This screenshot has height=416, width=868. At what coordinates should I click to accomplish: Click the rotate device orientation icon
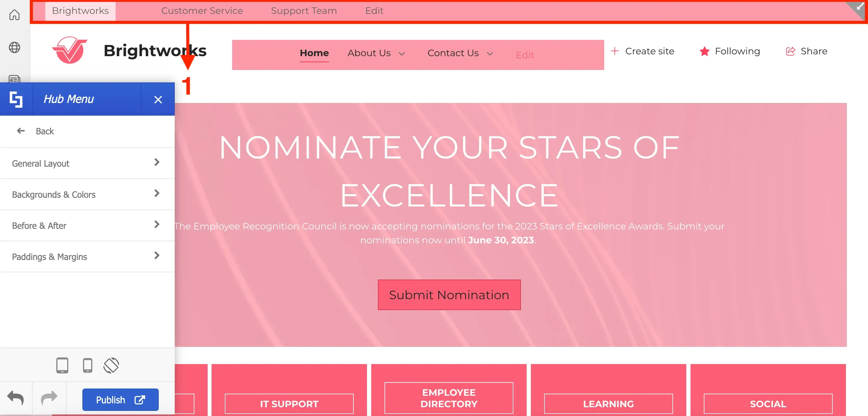coord(111,365)
